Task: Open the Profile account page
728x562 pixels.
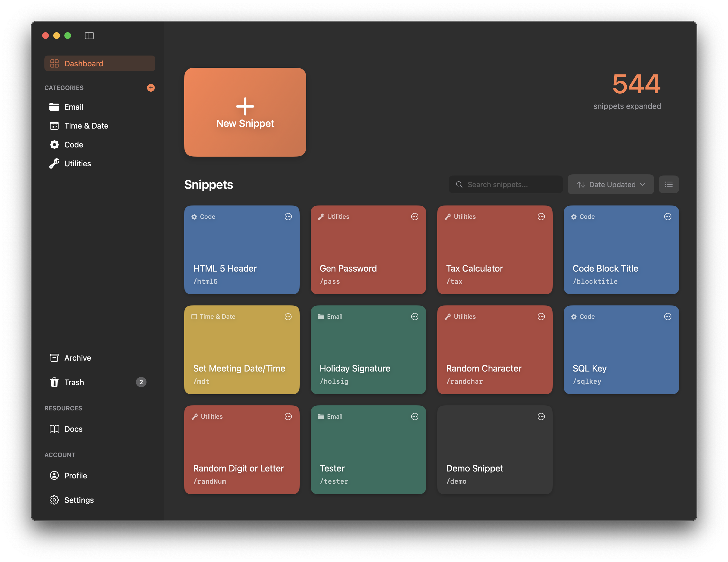Action: point(75,476)
